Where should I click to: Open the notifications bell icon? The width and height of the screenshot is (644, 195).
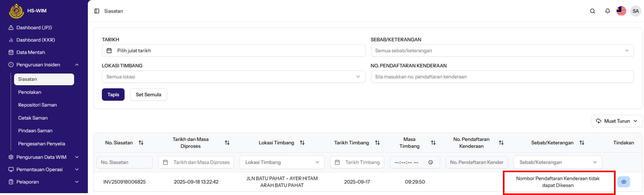point(607,11)
